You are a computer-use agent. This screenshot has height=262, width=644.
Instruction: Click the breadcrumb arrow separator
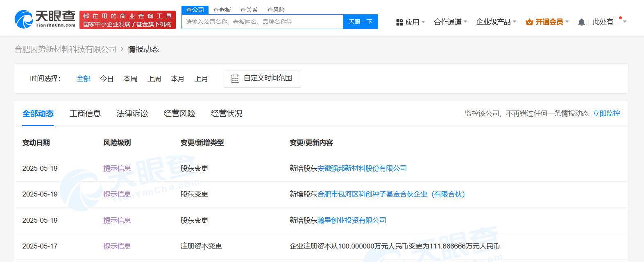pyautogui.click(x=122, y=50)
